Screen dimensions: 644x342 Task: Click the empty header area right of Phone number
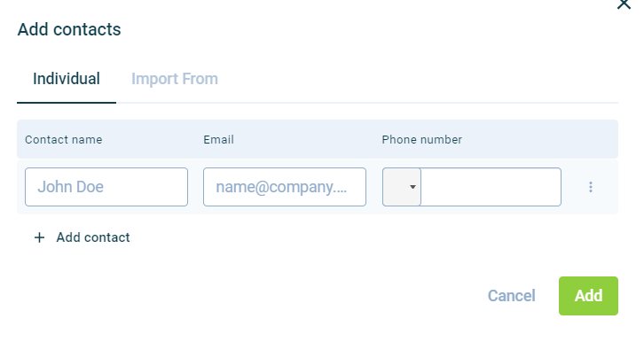(540, 139)
